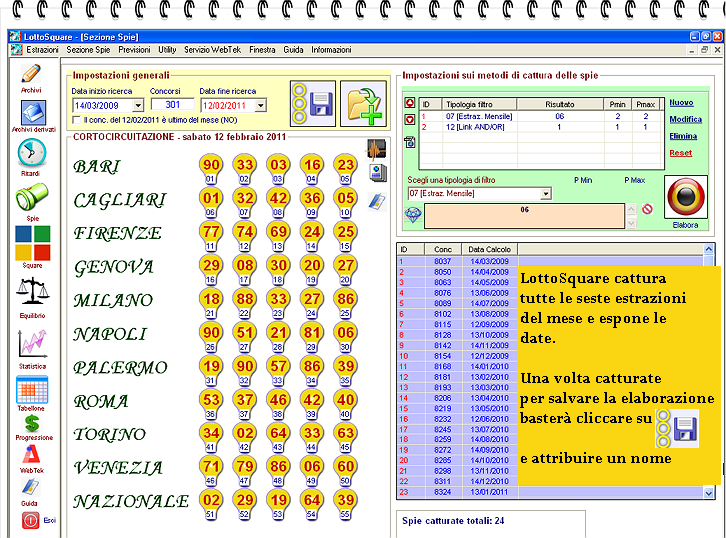Open the Progressione dollar icon
This screenshot has width=726, height=538.
[x=32, y=423]
